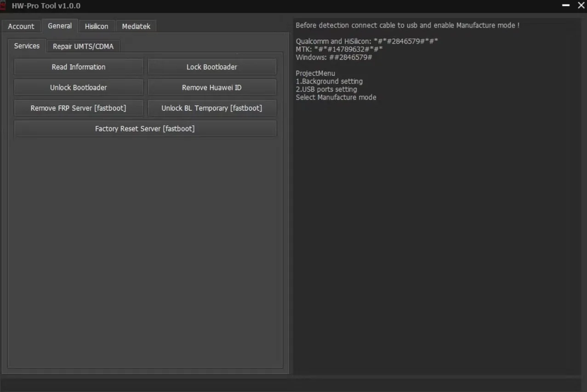Click Unlock BL Temporary [fastboot]
This screenshot has width=587, height=392.
tap(212, 108)
